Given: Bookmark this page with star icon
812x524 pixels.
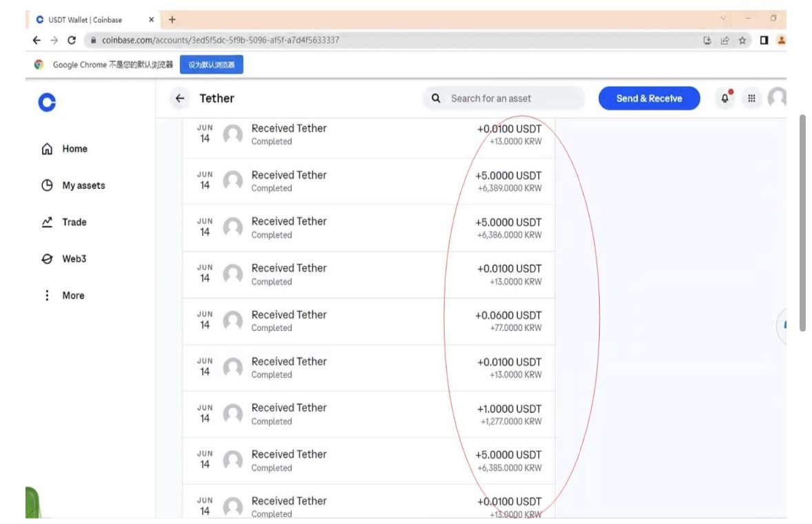Looking at the screenshot, I should (742, 41).
